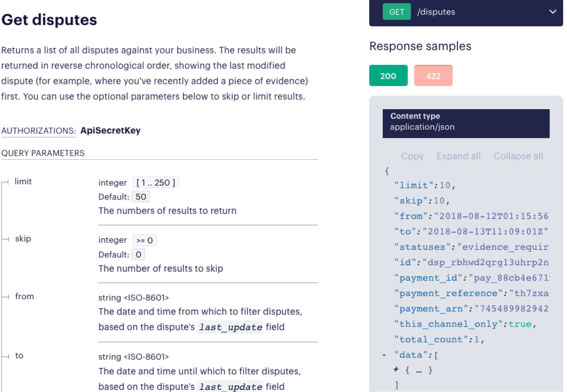This screenshot has height=392, width=567.
Task: Collapse the "data" array with minus icon
Action: 384,355
